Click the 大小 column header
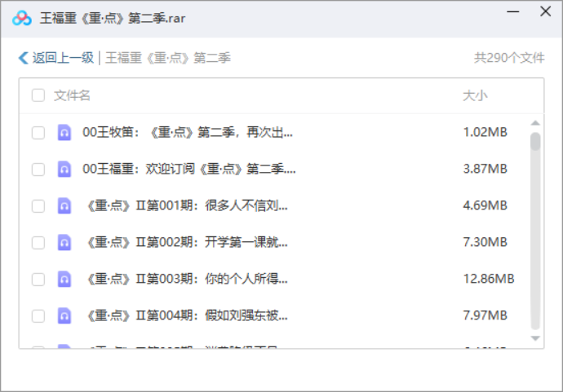 (475, 95)
